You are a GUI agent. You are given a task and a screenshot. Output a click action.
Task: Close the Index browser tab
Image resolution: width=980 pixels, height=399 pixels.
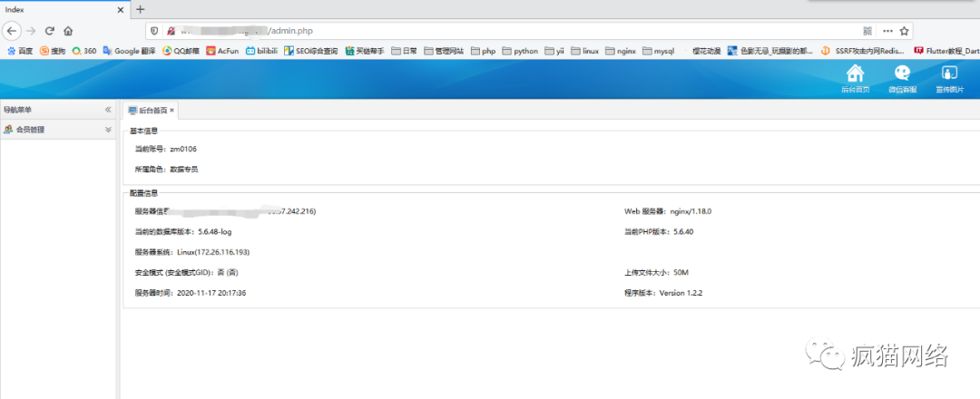(x=121, y=9)
